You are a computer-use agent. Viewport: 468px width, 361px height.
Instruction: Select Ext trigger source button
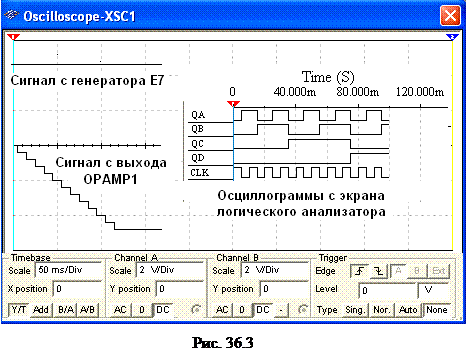[x=439, y=271]
